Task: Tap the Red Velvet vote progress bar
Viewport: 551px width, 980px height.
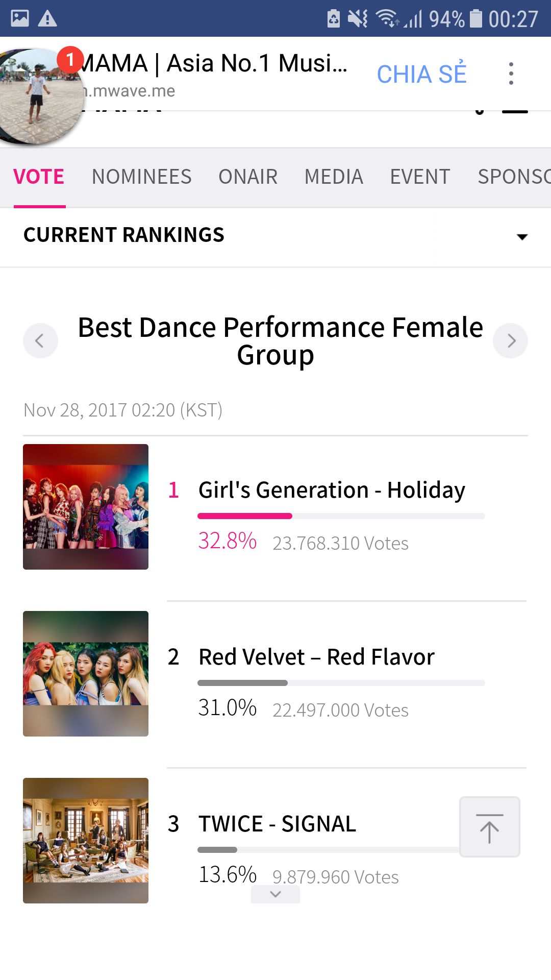Action: coord(341,683)
